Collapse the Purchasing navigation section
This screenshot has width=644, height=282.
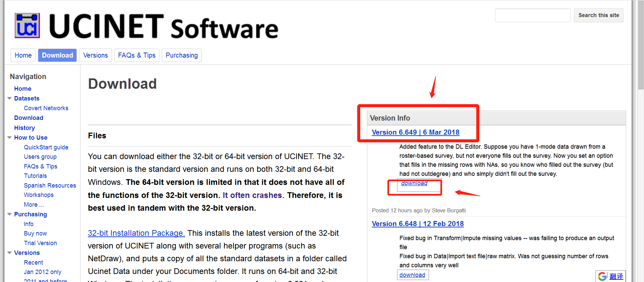coord(9,214)
